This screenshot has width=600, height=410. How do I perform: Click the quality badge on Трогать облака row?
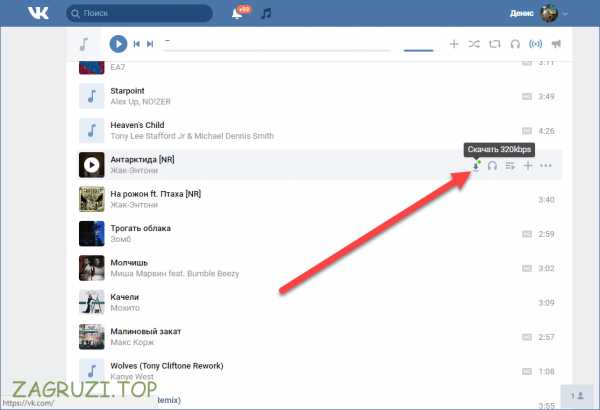[527, 234]
